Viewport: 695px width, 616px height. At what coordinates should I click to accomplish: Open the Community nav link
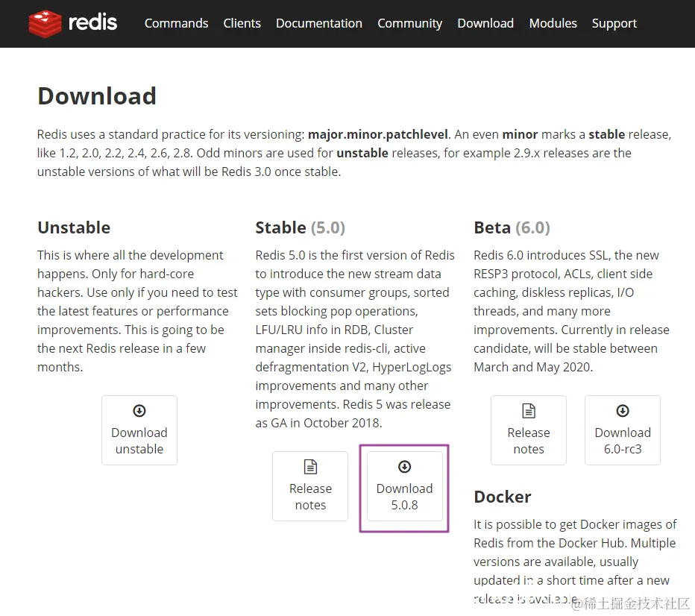[410, 23]
